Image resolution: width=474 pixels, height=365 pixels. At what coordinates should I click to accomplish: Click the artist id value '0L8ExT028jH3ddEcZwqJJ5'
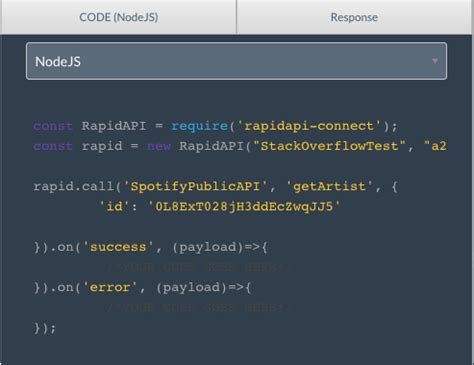coord(244,207)
